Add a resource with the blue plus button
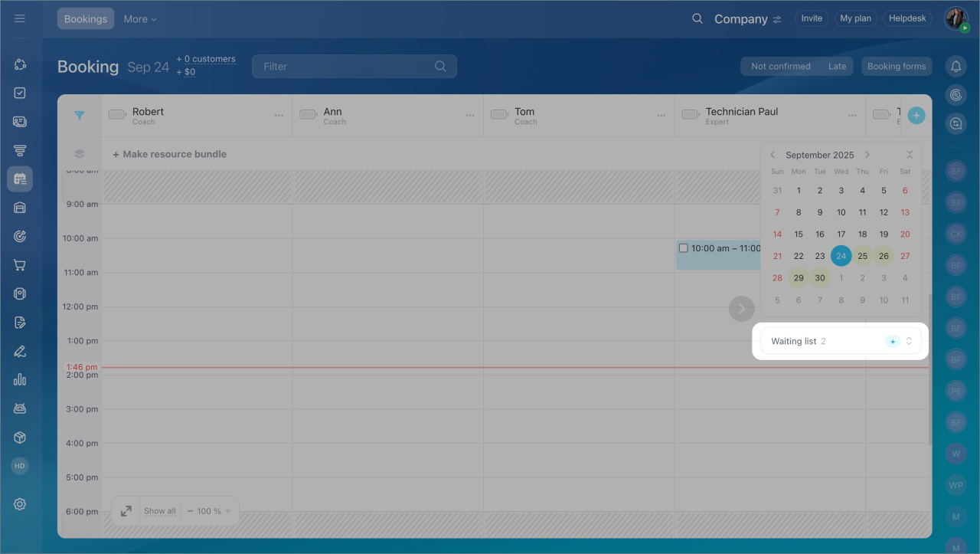Viewport: 980px width, 554px height. coord(916,116)
